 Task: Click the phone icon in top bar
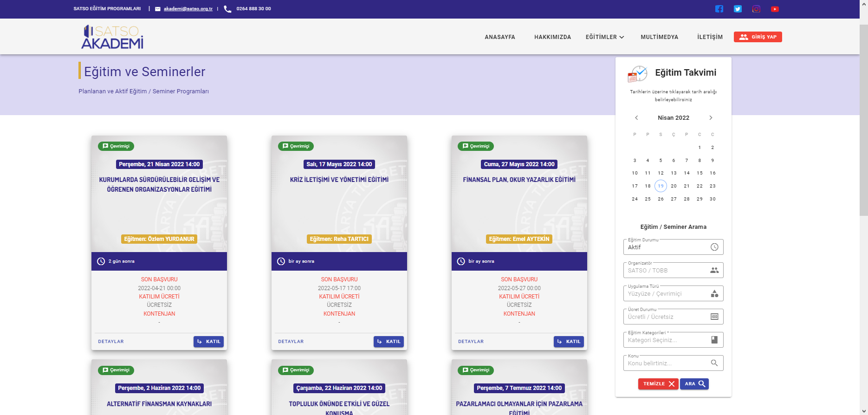pyautogui.click(x=227, y=9)
